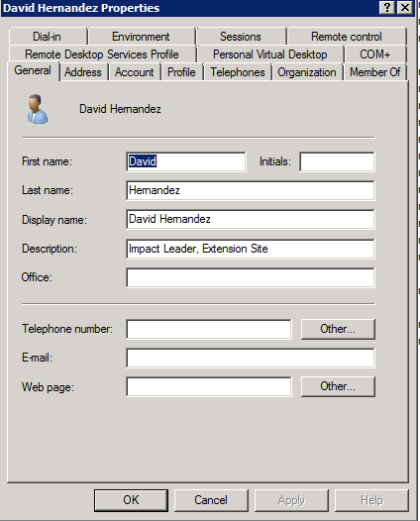The image size is (420, 521).
Task: Select the E-mail text field
Action: (x=251, y=358)
